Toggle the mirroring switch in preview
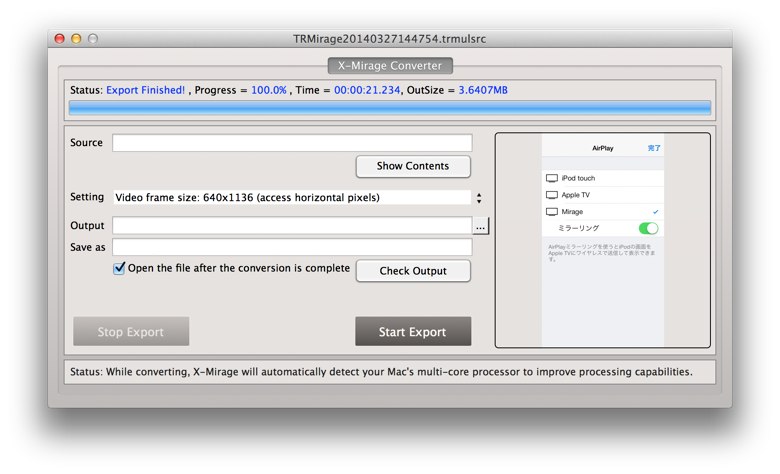This screenshot has height=474, width=780. point(648,228)
